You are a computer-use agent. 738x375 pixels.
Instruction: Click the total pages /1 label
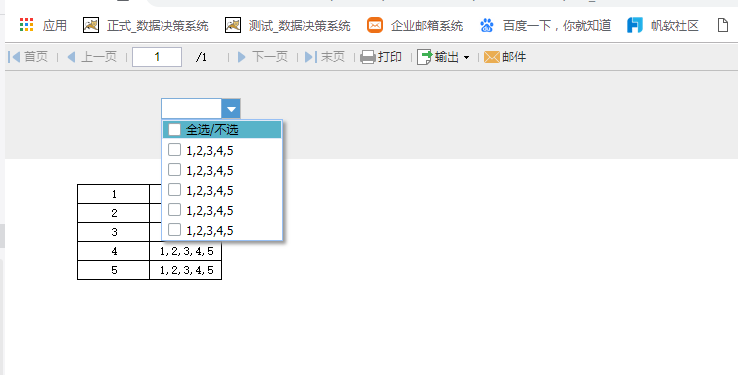[x=201, y=57]
